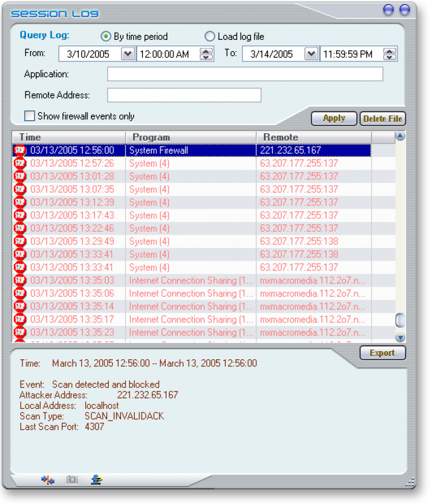This screenshot has height=504, width=432.
Task: Click the Remote column header
Action: 314,137
